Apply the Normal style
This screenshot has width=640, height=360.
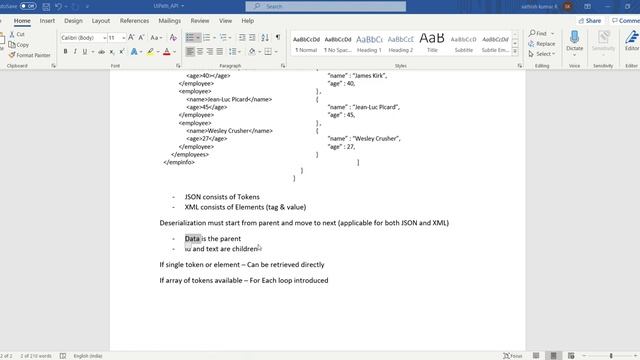(306, 43)
